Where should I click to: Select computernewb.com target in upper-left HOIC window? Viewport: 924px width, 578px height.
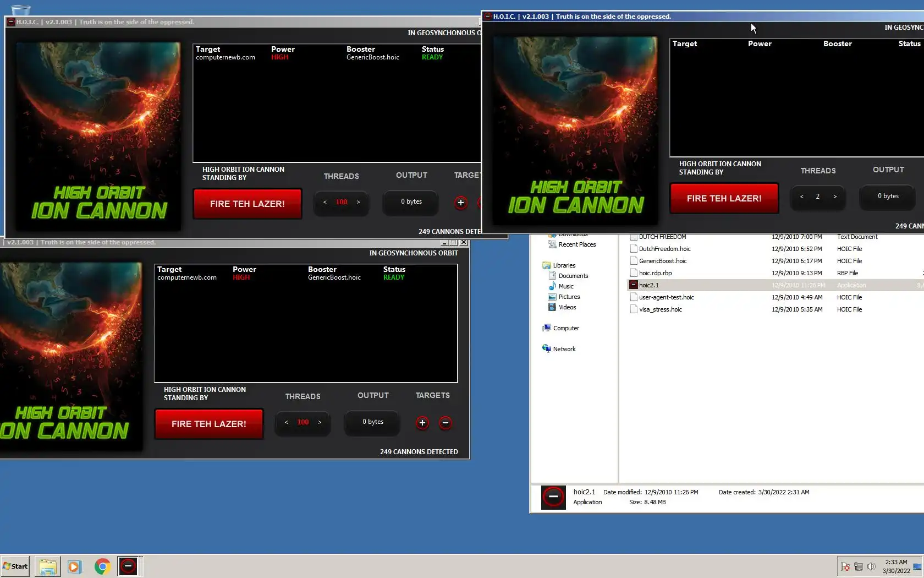(x=226, y=57)
